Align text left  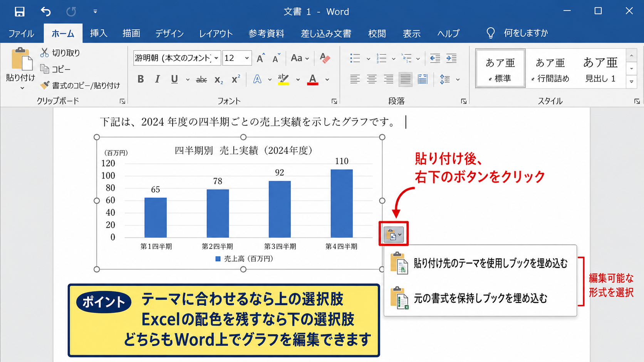pos(355,79)
